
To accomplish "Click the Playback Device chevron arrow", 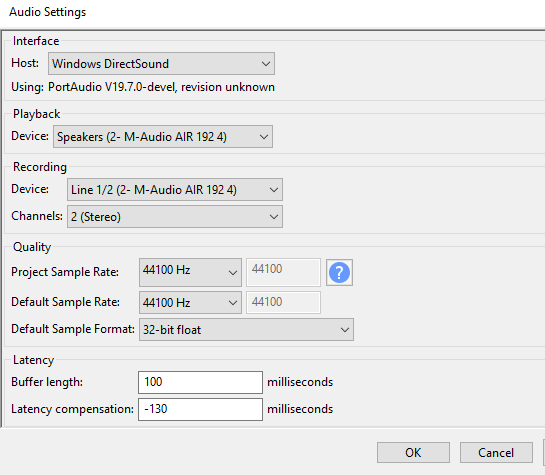I will pos(264,137).
